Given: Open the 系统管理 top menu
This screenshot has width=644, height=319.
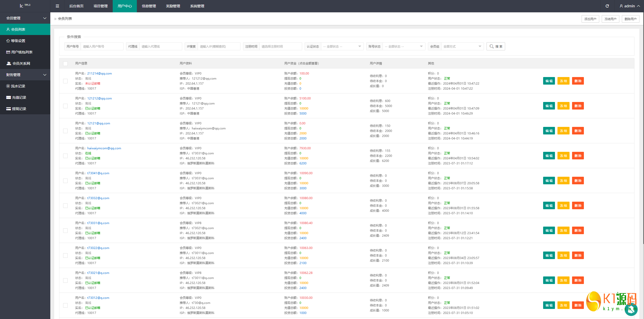Looking at the screenshot, I should coord(197,6).
